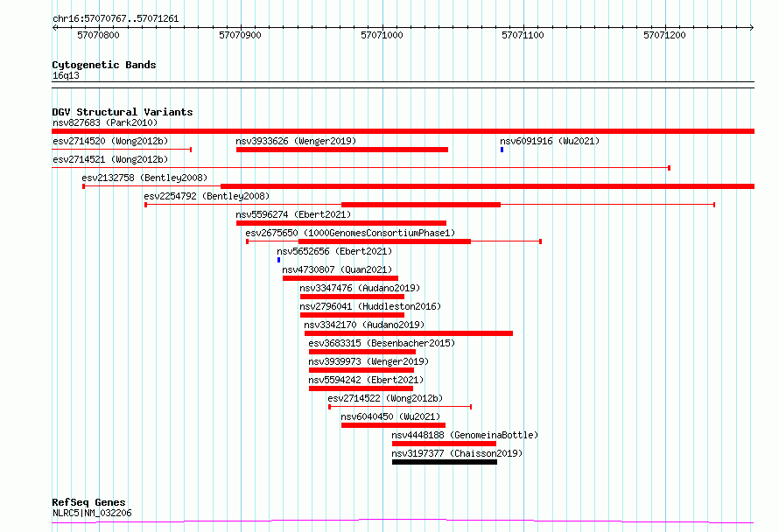Select the nsv5596274 red bar
The image size is (779, 532).
point(341,223)
